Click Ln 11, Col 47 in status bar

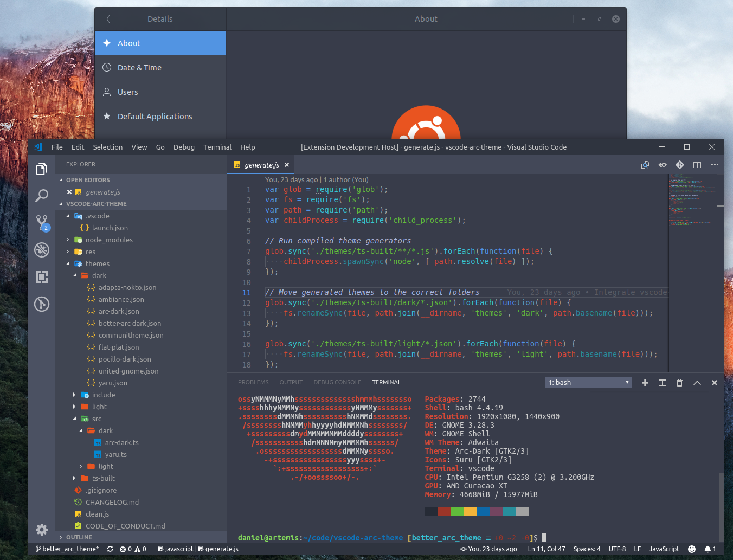pyautogui.click(x=546, y=549)
